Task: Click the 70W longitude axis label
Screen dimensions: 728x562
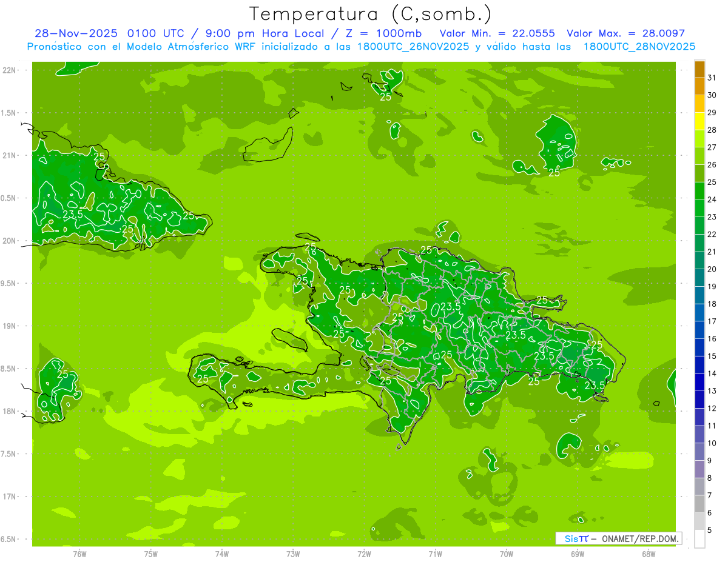Action: (506, 554)
